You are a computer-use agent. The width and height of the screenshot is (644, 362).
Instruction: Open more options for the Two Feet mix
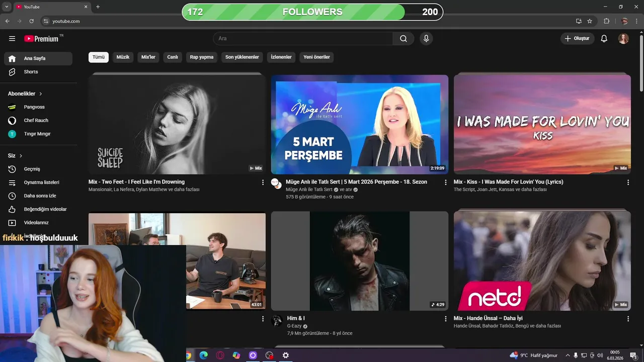tap(263, 183)
